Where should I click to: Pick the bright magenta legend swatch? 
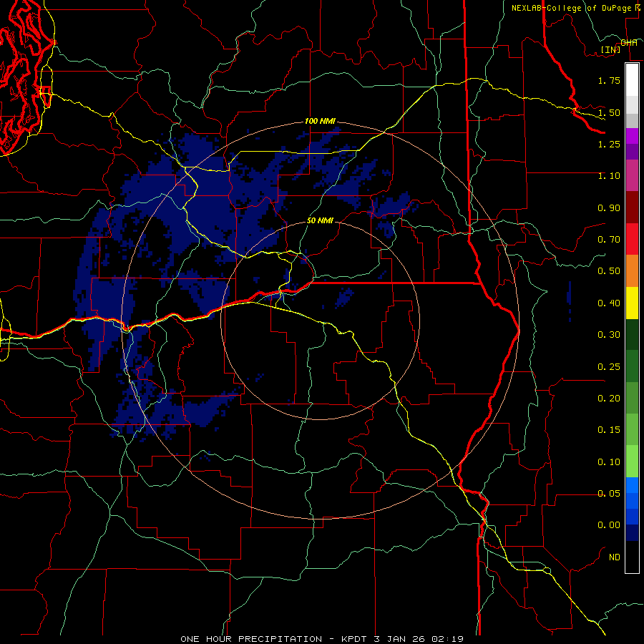tap(632, 136)
